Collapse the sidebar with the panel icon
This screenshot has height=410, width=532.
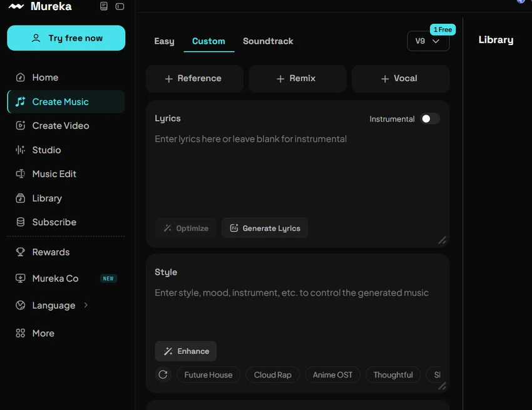[x=120, y=6]
